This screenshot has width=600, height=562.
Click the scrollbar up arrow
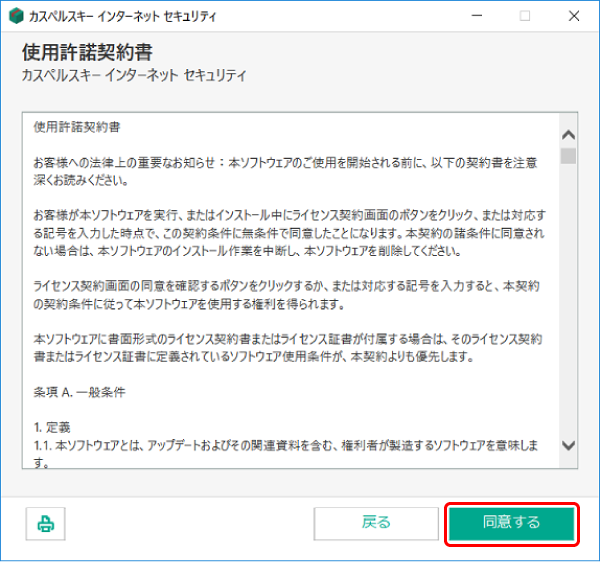coord(568,135)
